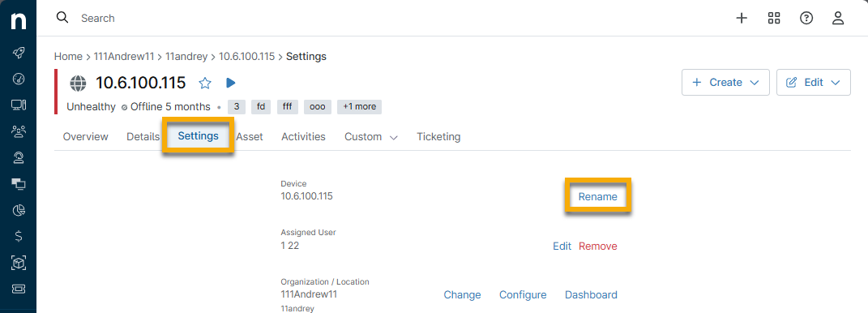Open the apps grid icon in top bar
868x313 pixels.
click(774, 19)
